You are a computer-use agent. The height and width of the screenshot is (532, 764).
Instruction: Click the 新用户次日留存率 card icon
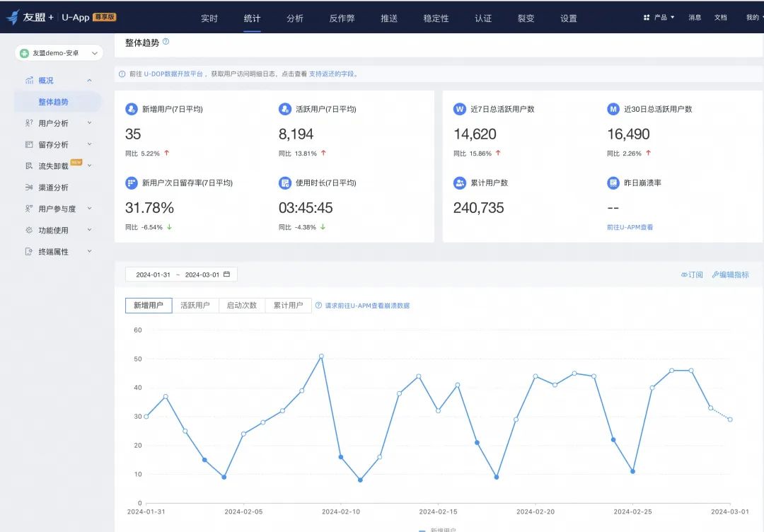coord(132,183)
